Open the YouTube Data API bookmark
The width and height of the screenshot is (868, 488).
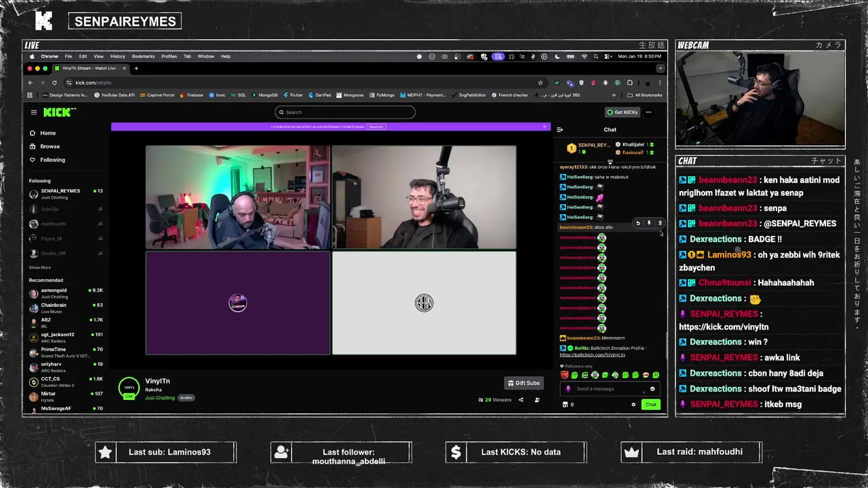coord(114,95)
